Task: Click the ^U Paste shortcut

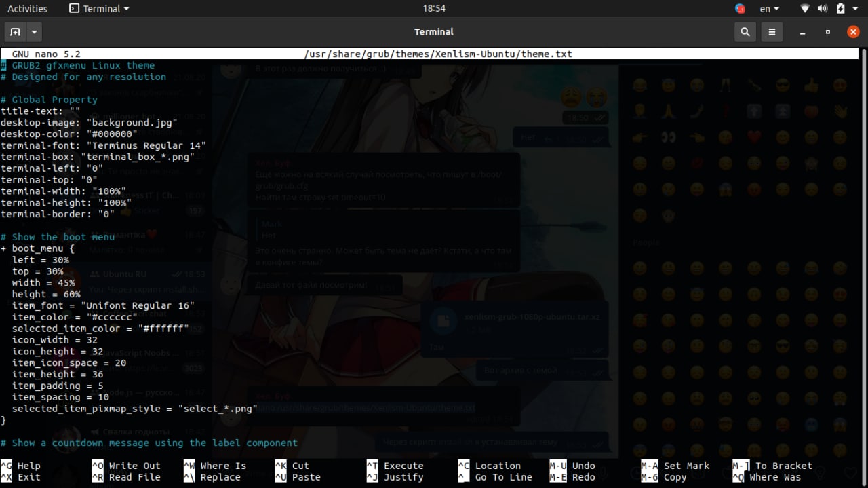Action: tap(298, 477)
